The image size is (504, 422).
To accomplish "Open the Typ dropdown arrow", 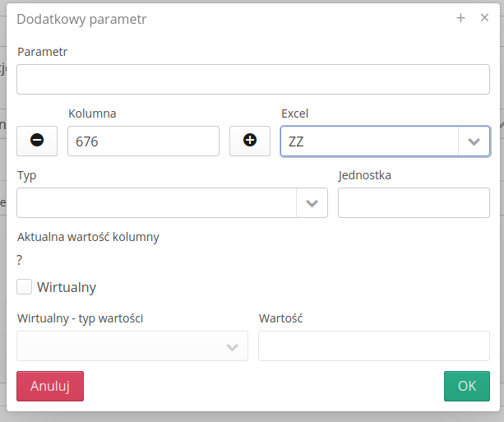I will [312, 203].
